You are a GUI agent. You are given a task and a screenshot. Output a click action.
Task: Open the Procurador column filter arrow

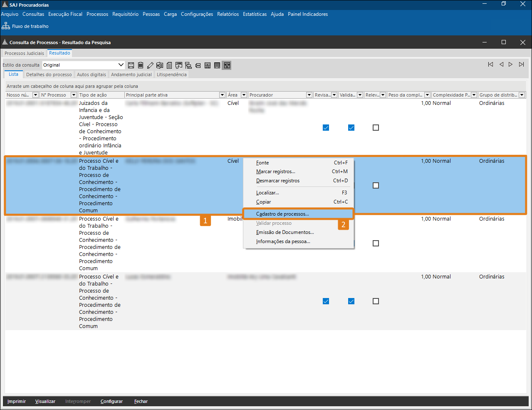(309, 95)
